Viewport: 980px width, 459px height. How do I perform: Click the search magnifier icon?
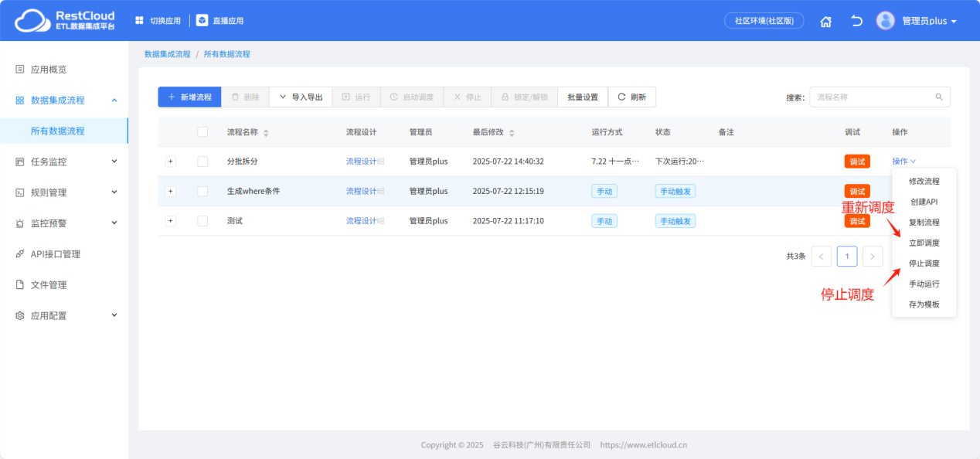tap(938, 97)
